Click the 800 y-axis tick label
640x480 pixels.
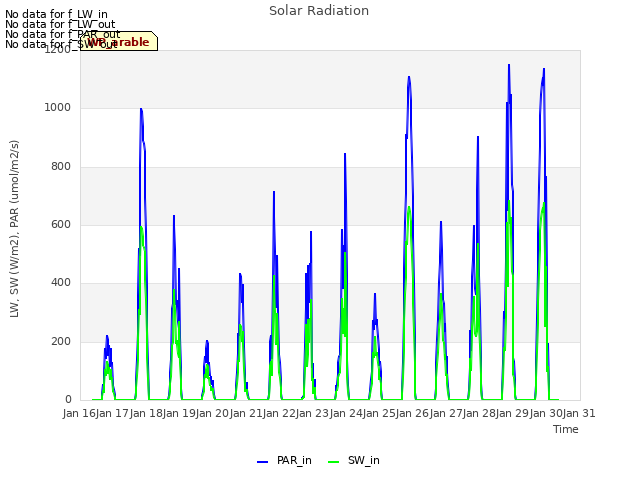coord(61,166)
